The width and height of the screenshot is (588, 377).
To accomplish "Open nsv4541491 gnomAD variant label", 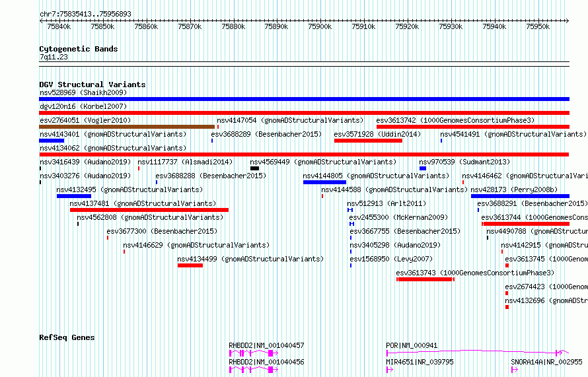I will (x=513, y=134).
